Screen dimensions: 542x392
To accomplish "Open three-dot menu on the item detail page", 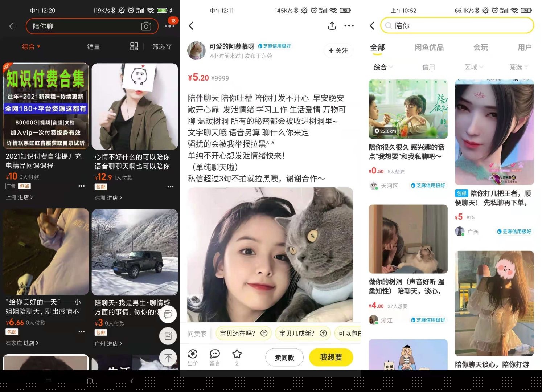I will pyautogui.click(x=349, y=26).
